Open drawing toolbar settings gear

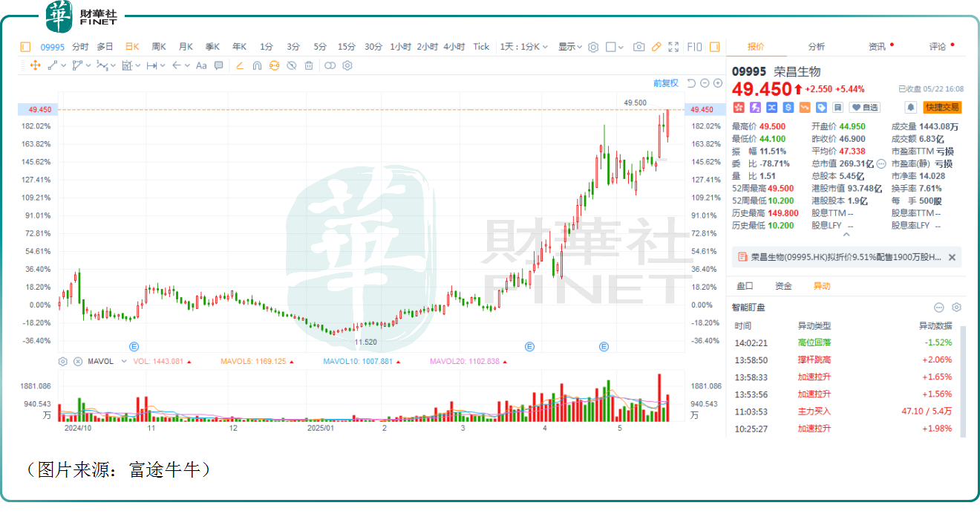pyautogui.click(x=347, y=65)
